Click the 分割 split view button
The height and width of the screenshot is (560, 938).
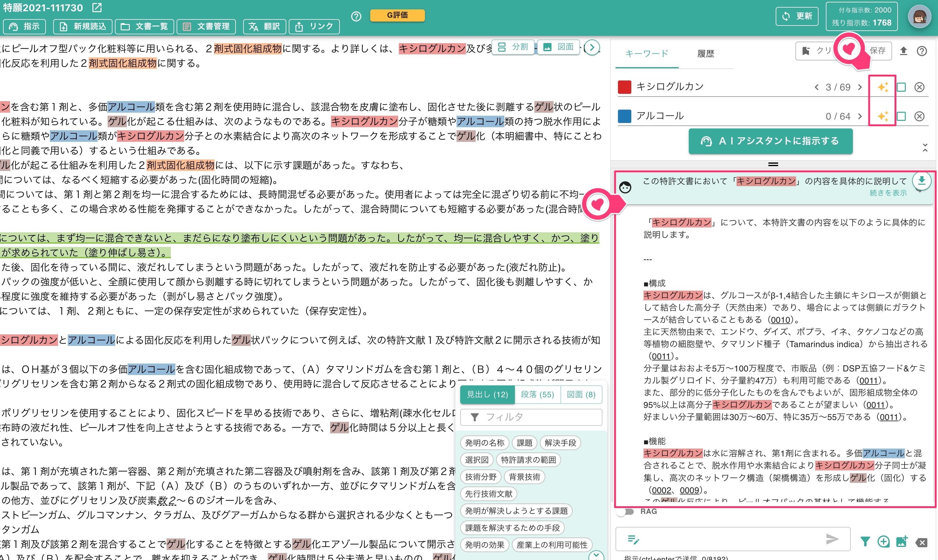click(513, 47)
